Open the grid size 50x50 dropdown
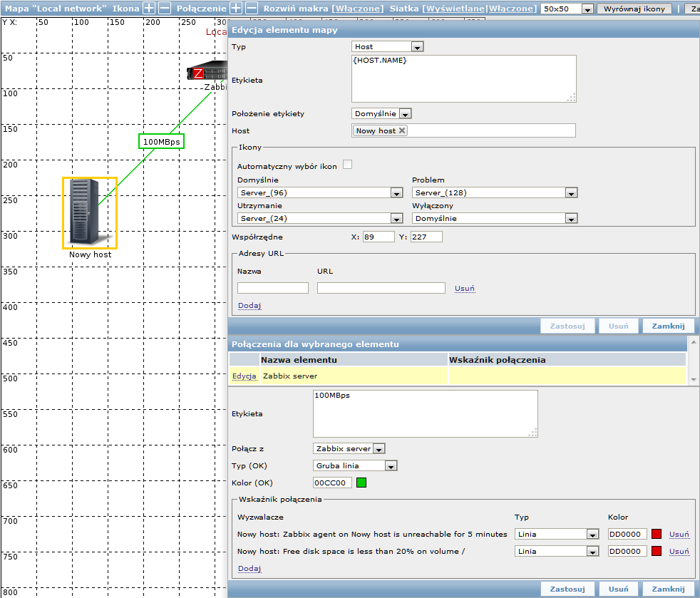This screenshot has height=598, width=700. [567, 9]
